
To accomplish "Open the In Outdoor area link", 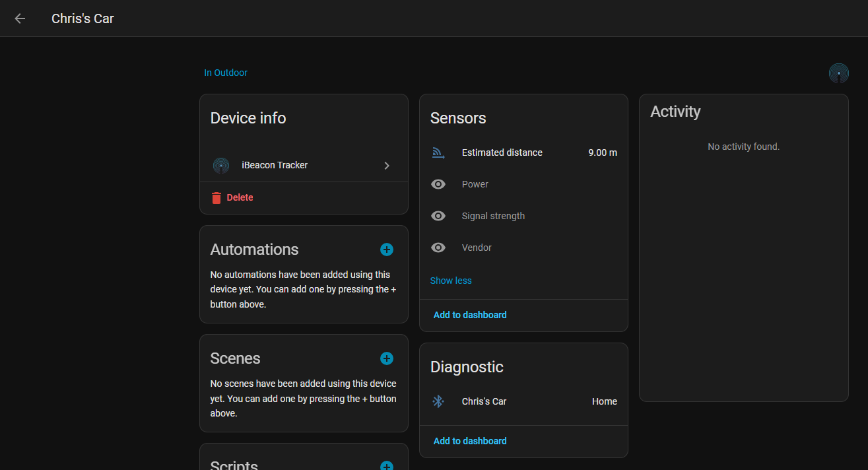I will coord(226,73).
